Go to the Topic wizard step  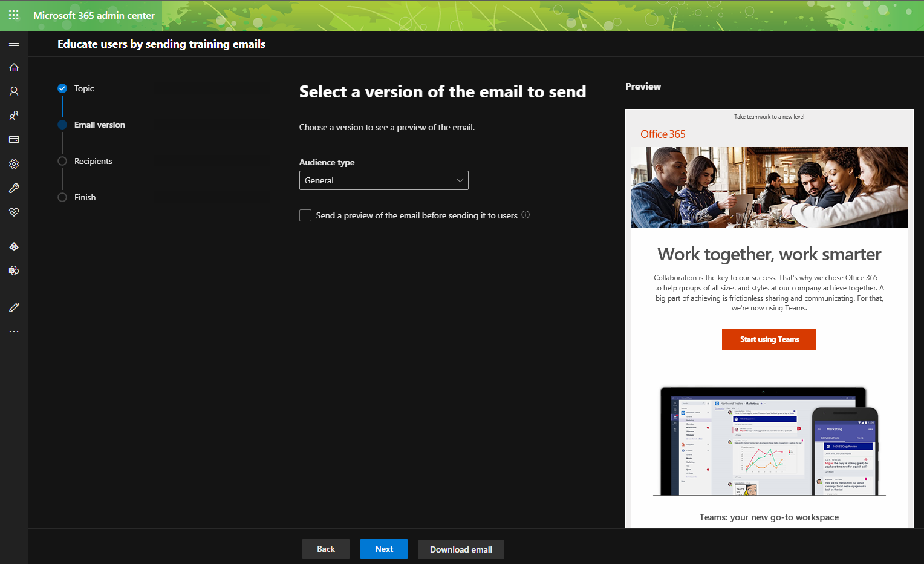[84, 88]
